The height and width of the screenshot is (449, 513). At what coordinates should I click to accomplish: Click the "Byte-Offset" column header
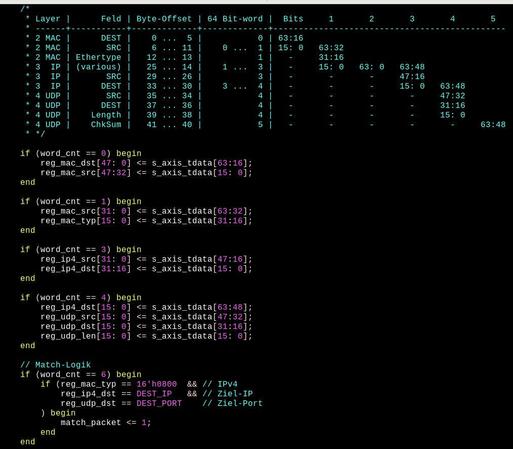(x=164, y=19)
